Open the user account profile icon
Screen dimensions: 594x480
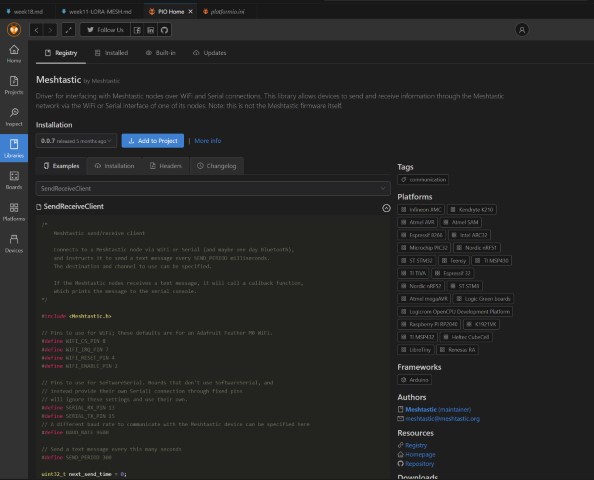click(x=522, y=30)
